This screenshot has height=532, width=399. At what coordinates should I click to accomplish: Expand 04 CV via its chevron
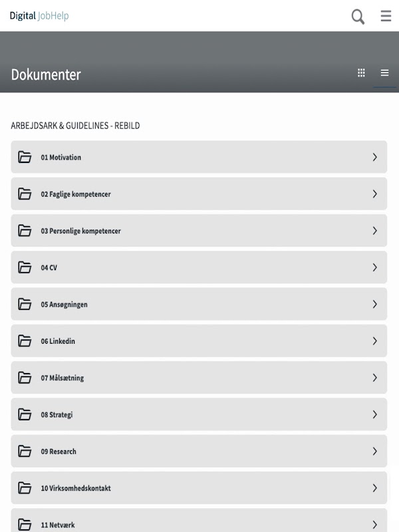coord(374,267)
